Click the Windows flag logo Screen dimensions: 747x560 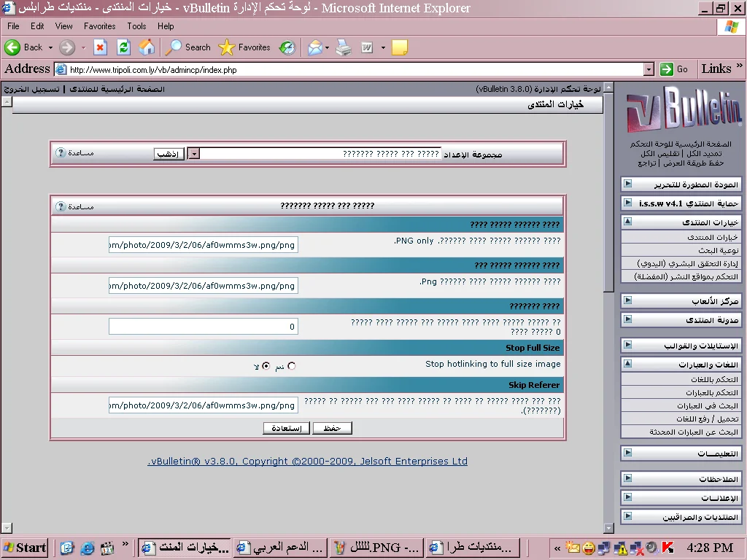[731, 27]
